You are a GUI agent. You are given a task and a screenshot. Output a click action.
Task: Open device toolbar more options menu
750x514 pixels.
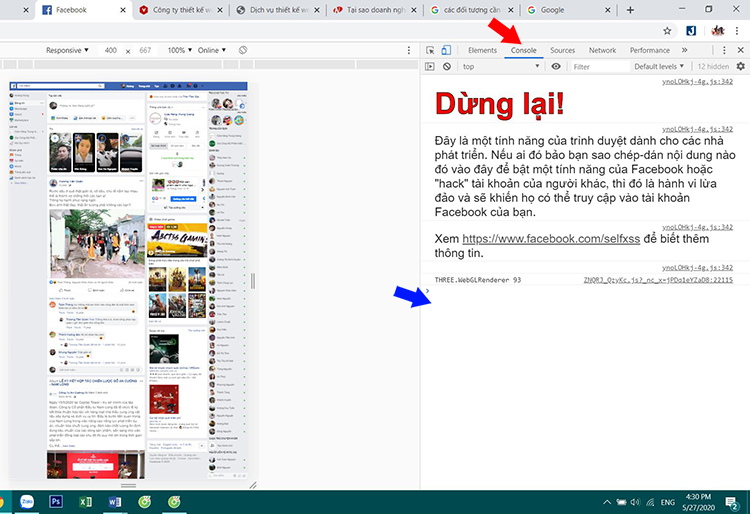click(408, 50)
